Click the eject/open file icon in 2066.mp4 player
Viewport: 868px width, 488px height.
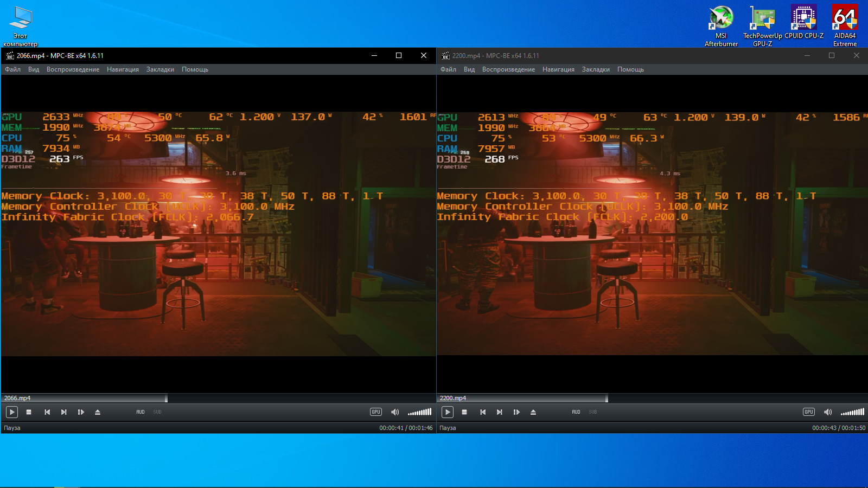click(98, 412)
